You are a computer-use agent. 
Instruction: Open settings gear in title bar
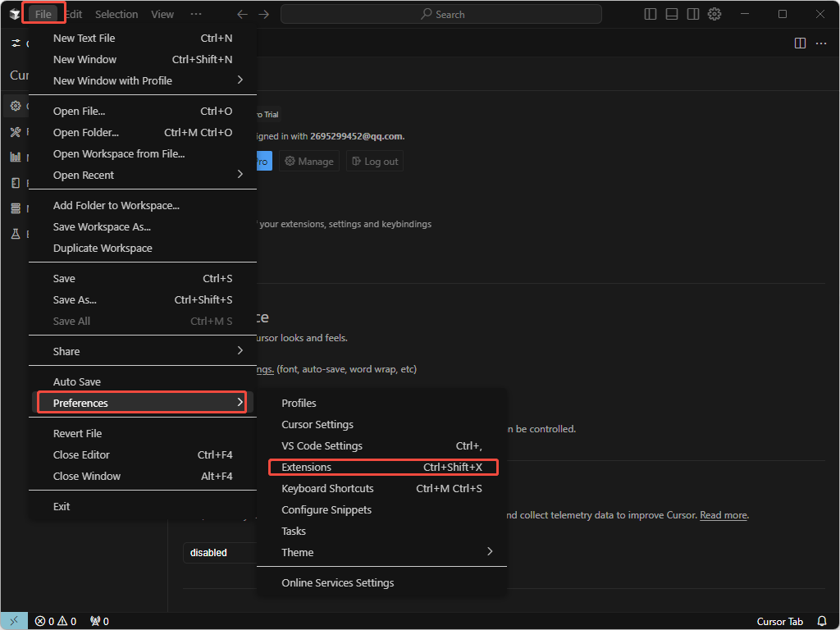coord(714,14)
